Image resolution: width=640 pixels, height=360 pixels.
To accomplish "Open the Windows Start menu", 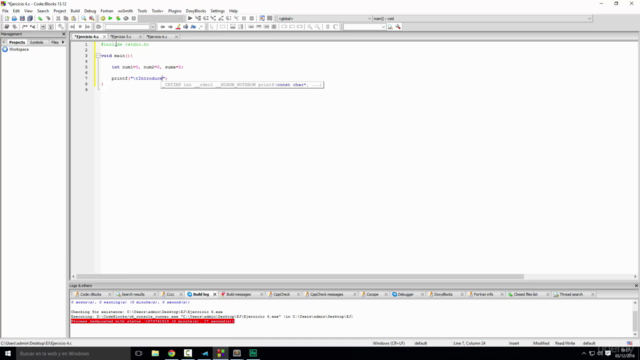I will point(8,353).
